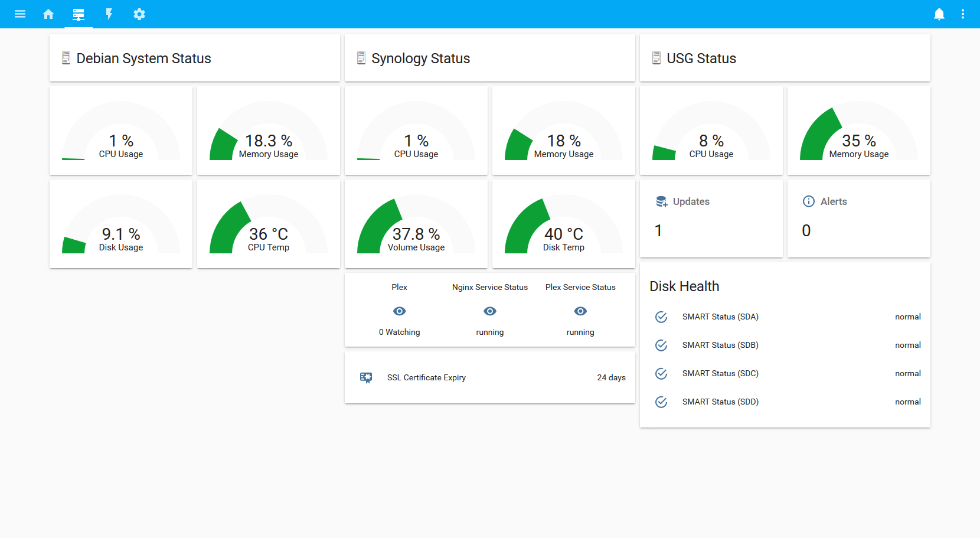Open the gear settings tab
Image resolution: width=980 pixels, height=538 pixels.
coord(139,14)
